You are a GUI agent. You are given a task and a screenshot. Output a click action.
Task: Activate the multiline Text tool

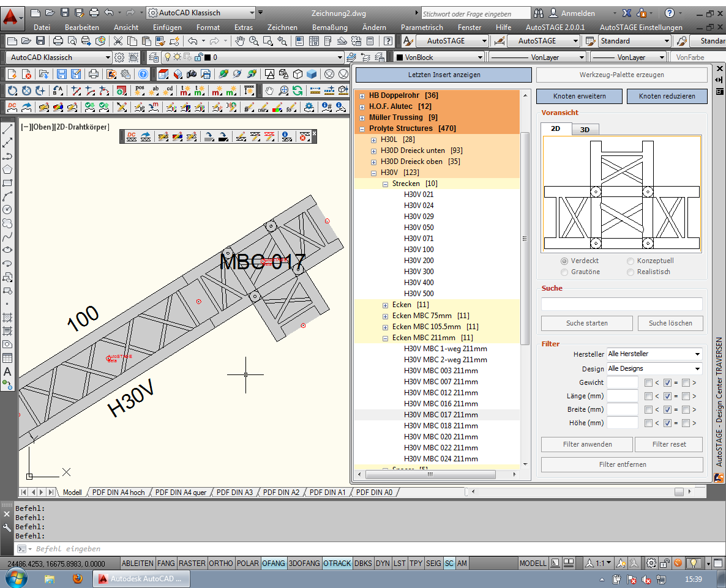pos(8,371)
